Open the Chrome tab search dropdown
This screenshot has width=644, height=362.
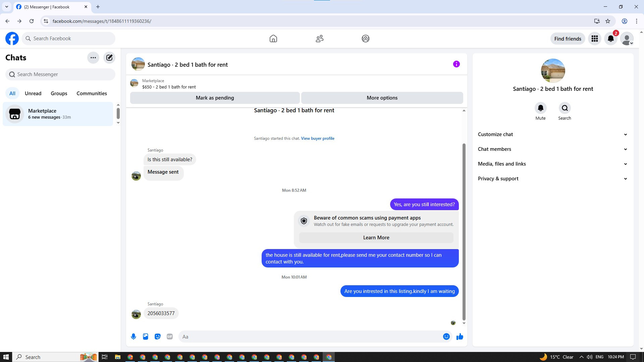coord(6,7)
